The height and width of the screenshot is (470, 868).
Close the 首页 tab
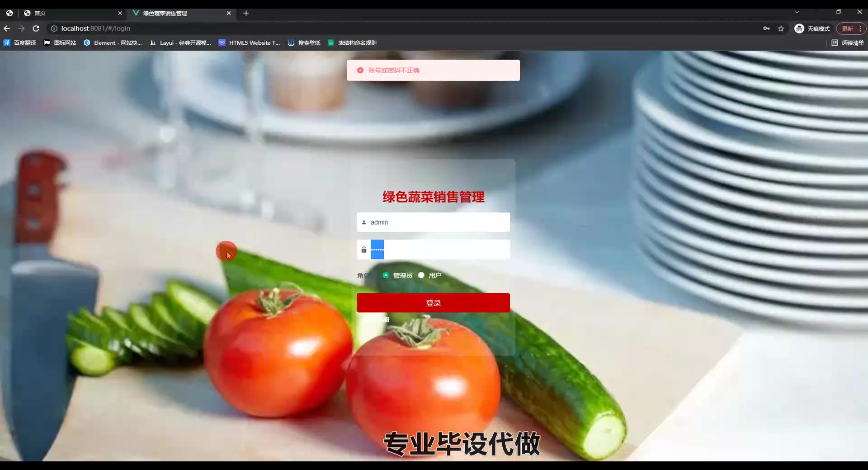tap(120, 13)
